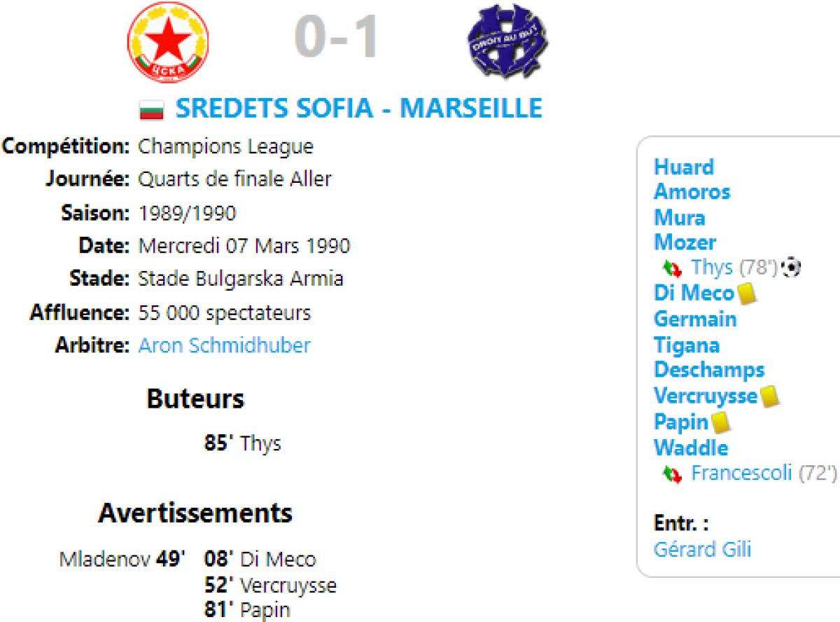
Task: Click the substitution arrows icon beside Thys
Action: tap(672, 268)
